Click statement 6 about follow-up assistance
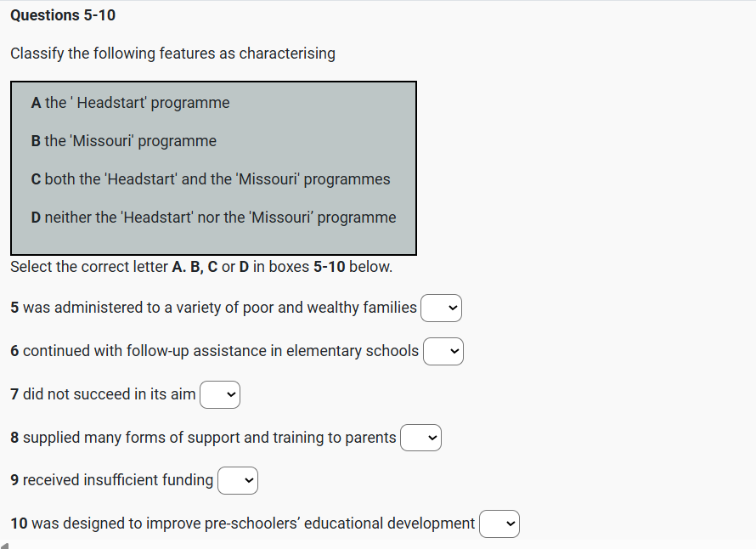Viewport: 756px width, 549px height. point(215,351)
